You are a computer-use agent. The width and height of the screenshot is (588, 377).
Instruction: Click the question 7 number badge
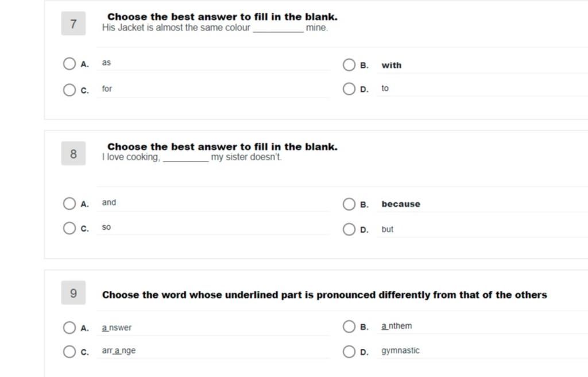click(x=73, y=24)
